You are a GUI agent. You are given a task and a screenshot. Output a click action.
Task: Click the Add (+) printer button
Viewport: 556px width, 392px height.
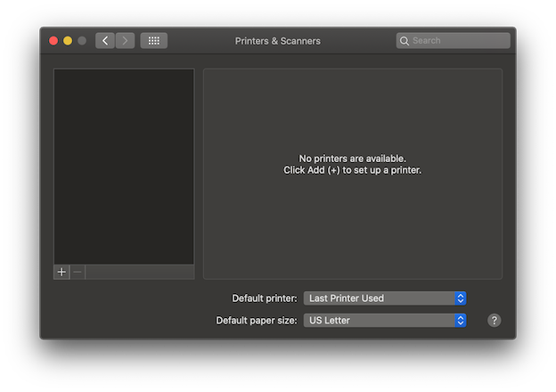[61, 272]
